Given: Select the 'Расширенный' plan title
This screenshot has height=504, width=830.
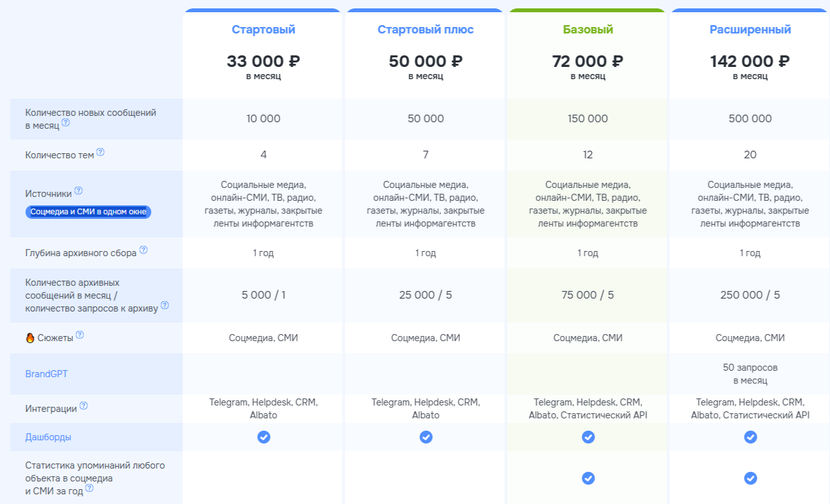Looking at the screenshot, I should (750, 30).
